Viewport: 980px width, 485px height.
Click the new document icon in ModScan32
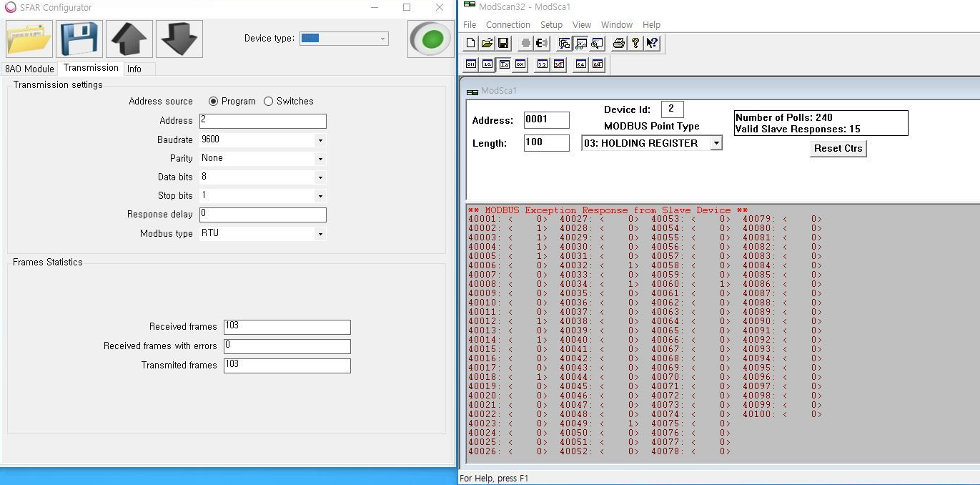470,44
